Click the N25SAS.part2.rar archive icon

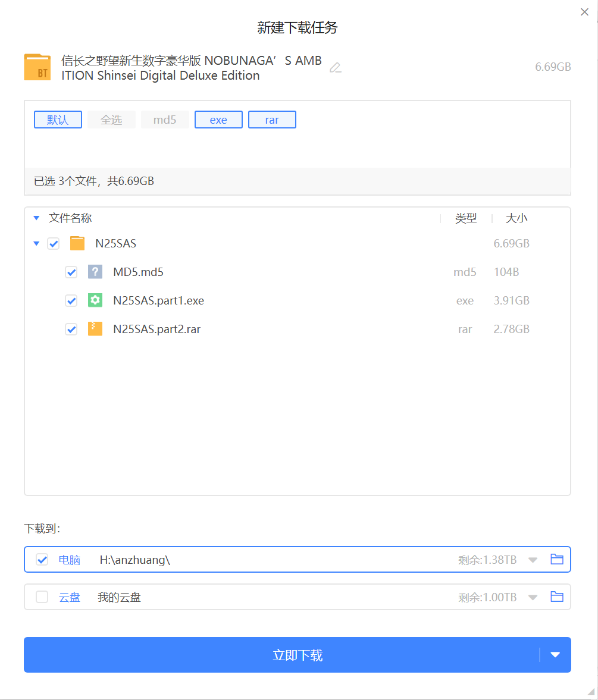(95, 329)
